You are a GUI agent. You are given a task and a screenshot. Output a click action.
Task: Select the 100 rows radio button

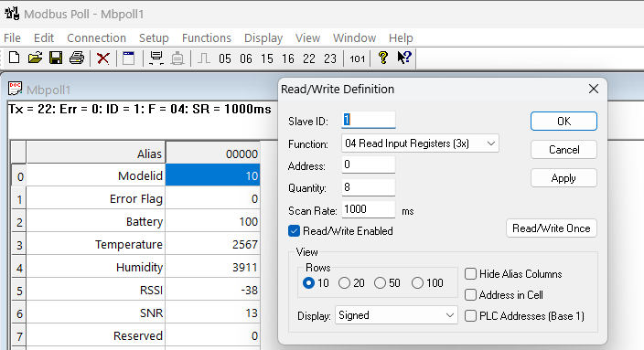417,282
